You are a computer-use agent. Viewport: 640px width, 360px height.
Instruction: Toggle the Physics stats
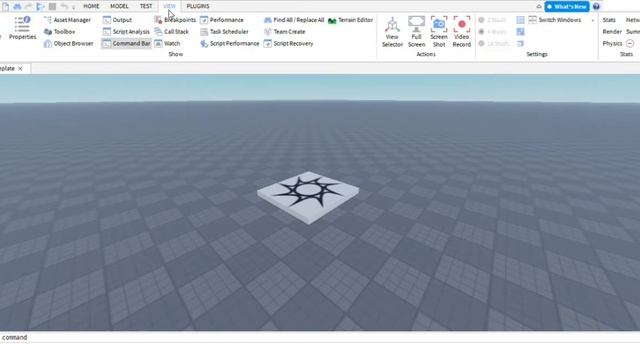[612, 43]
